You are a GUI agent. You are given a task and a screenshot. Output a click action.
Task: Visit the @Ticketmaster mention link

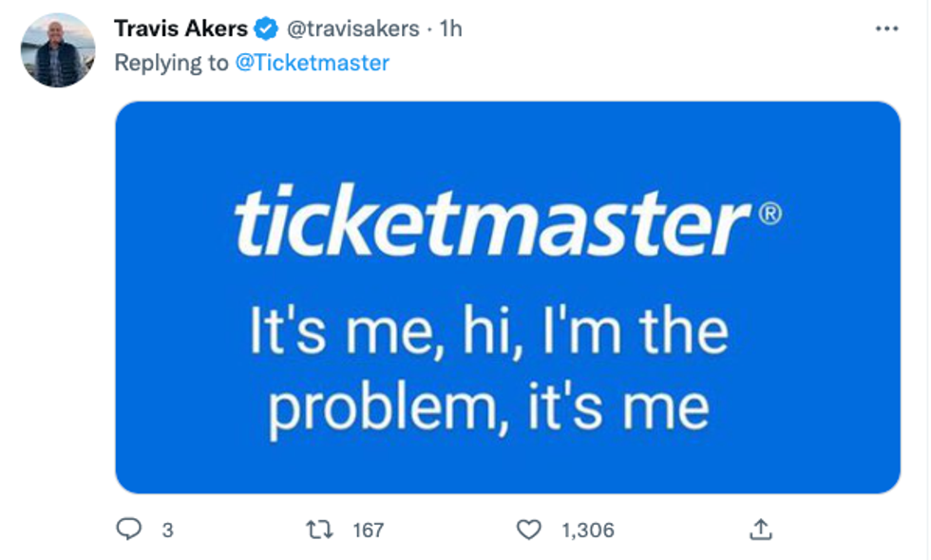(x=312, y=63)
